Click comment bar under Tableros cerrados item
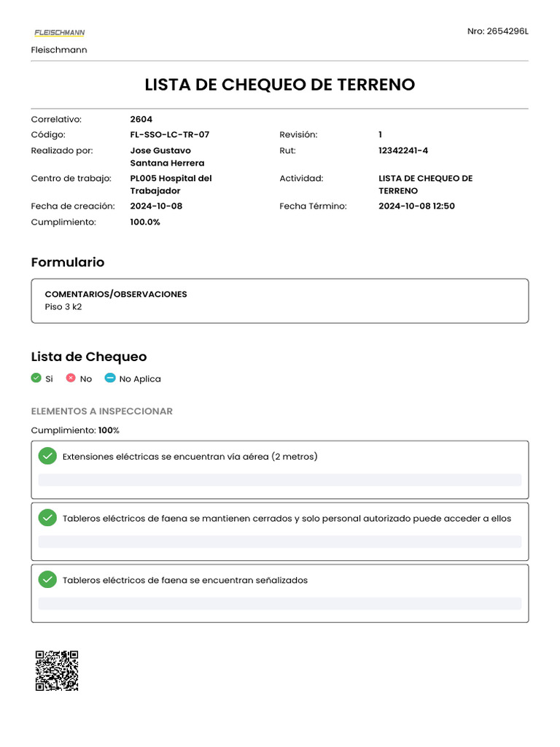 click(280, 541)
